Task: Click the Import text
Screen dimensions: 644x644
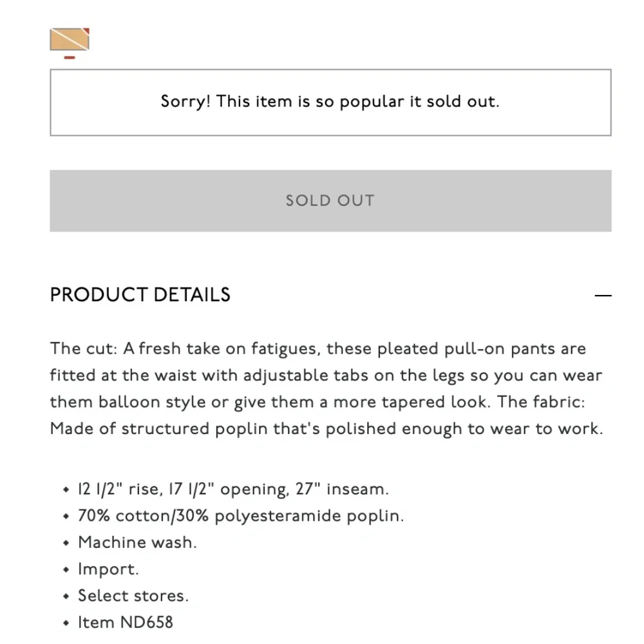Action: point(108,570)
